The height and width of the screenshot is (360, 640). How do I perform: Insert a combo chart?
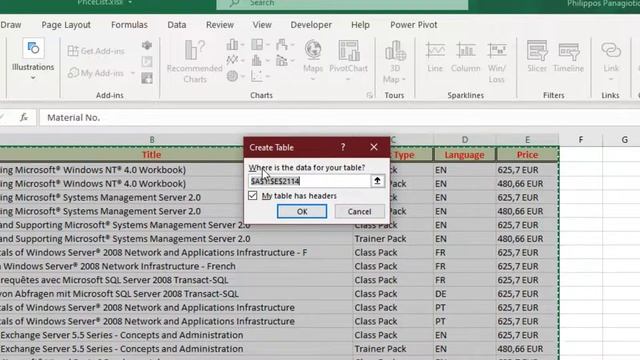coord(282,60)
